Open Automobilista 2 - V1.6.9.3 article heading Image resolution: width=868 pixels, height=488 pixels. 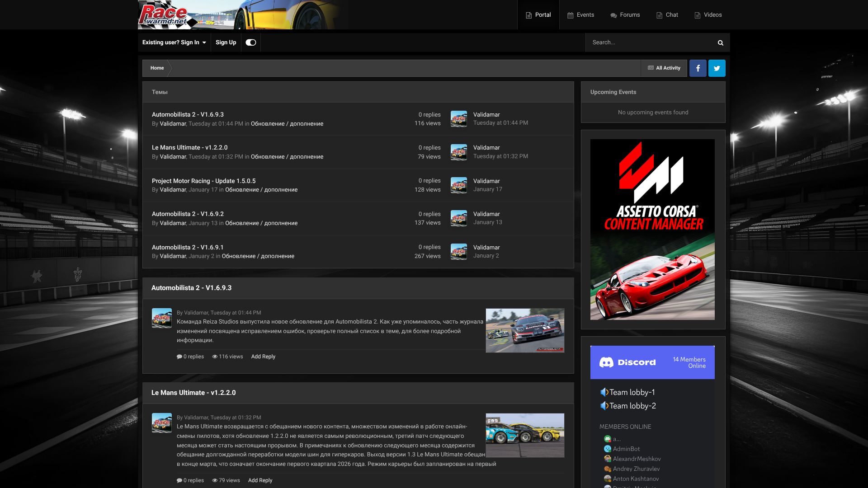[191, 288]
